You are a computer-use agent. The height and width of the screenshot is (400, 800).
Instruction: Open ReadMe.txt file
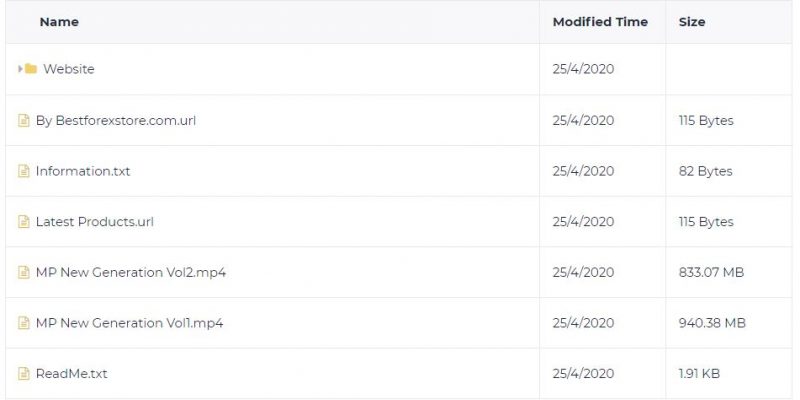click(71, 373)
